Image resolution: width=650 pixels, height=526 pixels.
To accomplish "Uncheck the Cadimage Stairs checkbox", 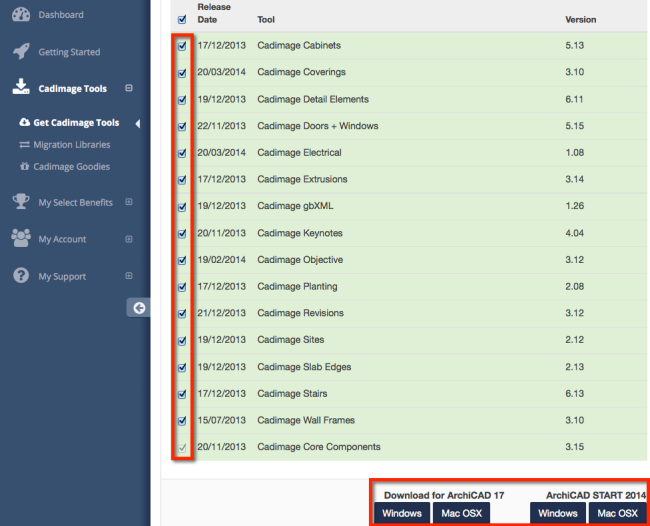I will (x=182, y=394).
